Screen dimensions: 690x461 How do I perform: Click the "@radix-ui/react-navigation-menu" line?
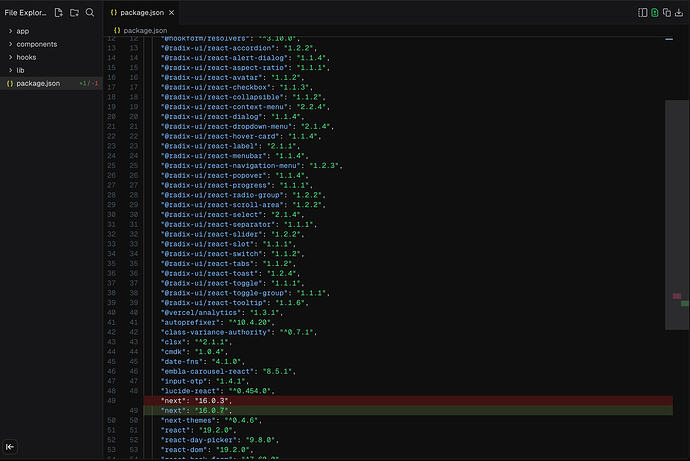(252, 166)
